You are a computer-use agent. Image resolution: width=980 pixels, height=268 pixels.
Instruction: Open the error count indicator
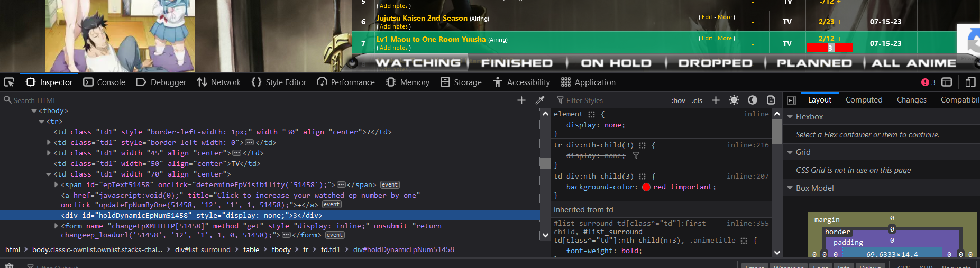point(928,82)
